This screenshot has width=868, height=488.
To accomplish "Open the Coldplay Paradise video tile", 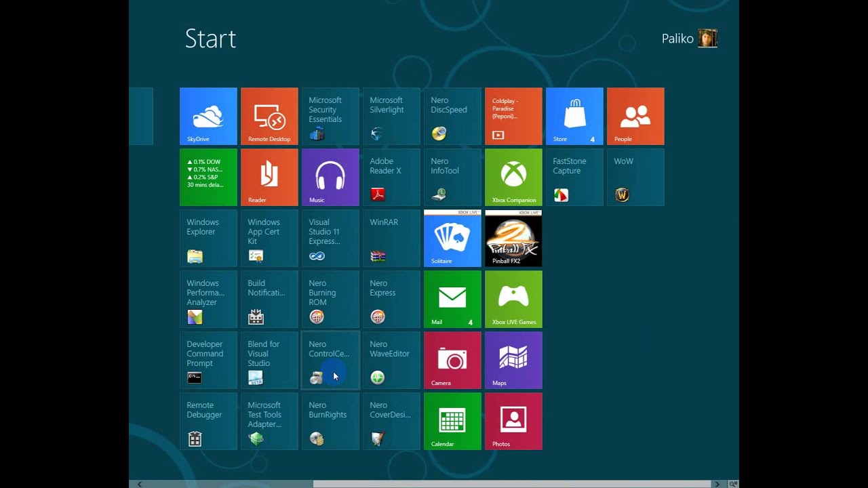I will click(513, 116).
